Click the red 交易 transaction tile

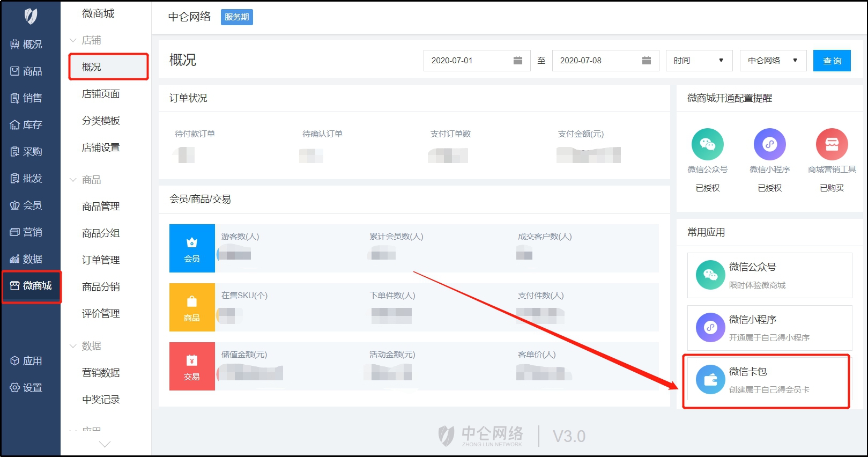(x=192, y=366)
